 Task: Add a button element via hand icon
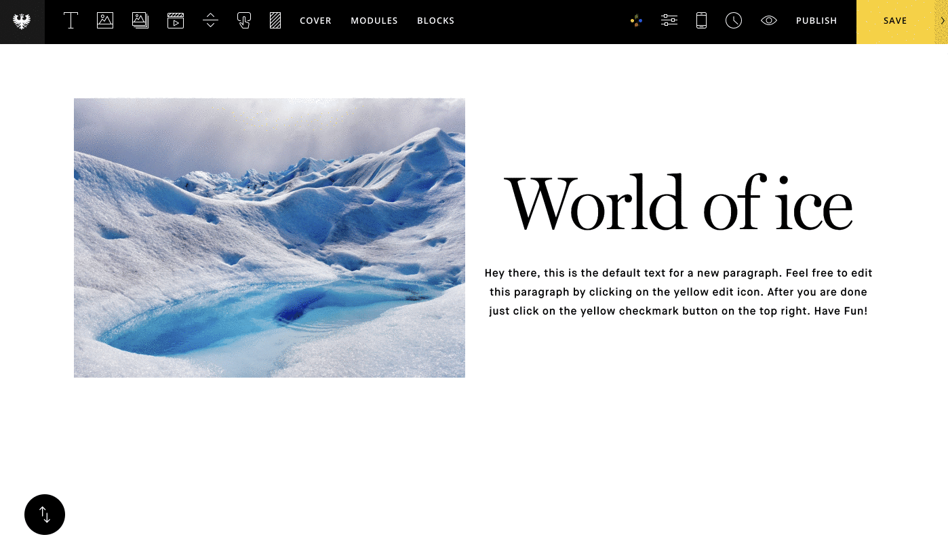click(244, 21)
